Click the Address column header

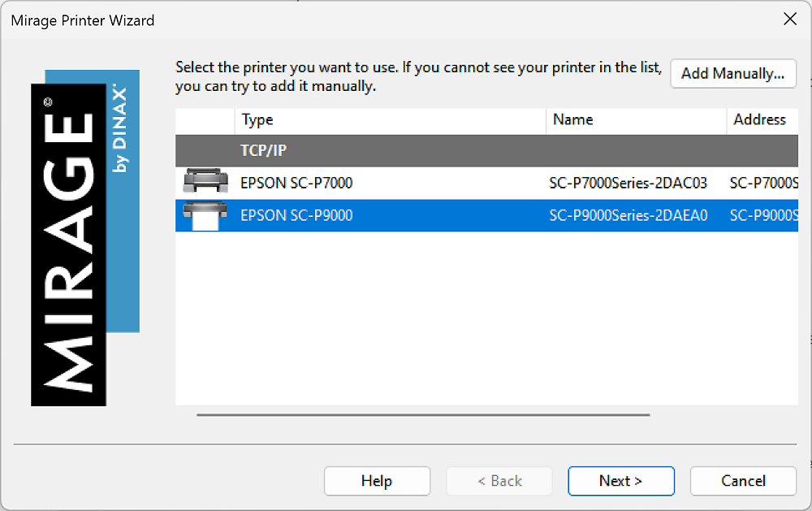(762, 120)
